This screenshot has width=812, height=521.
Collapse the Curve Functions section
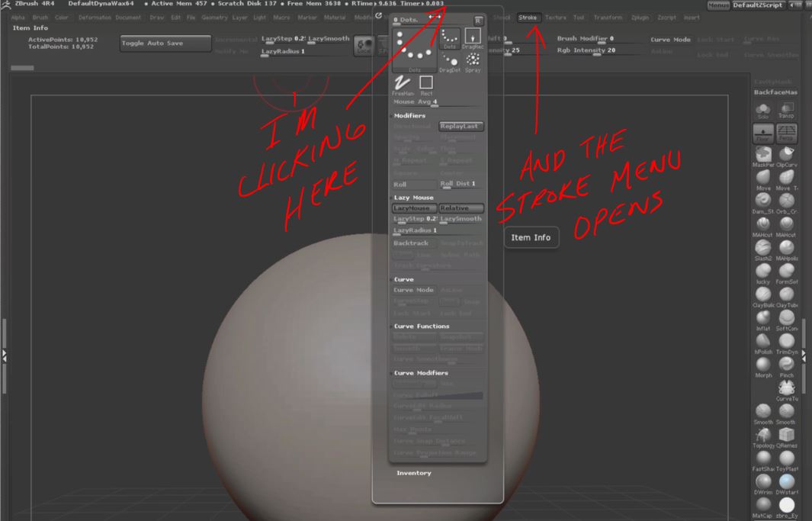click(422, 326)
